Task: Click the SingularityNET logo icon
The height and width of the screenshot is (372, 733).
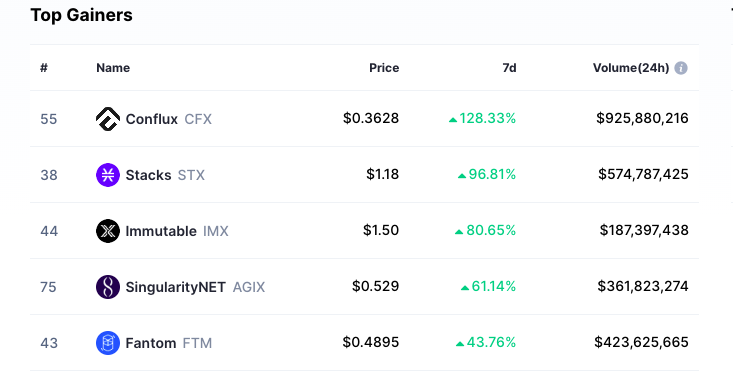Action: pyautogui.click(x=108, y=287)
